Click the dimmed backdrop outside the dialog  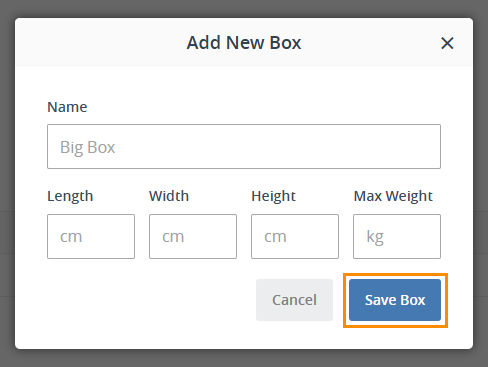244,359
